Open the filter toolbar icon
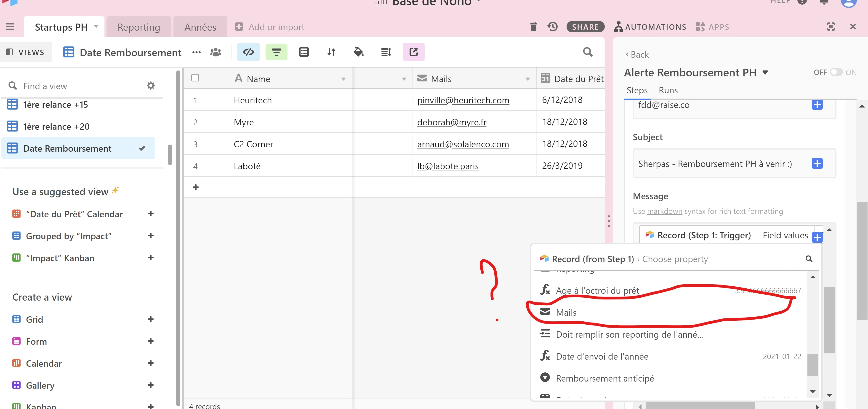 pyautogui.click(x=276, y=52)
